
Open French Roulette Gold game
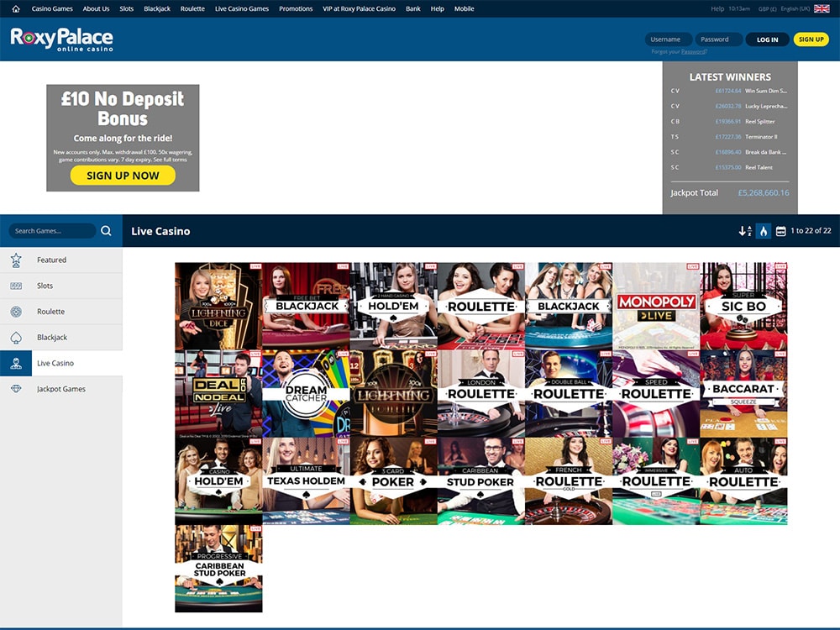(569, 481)
